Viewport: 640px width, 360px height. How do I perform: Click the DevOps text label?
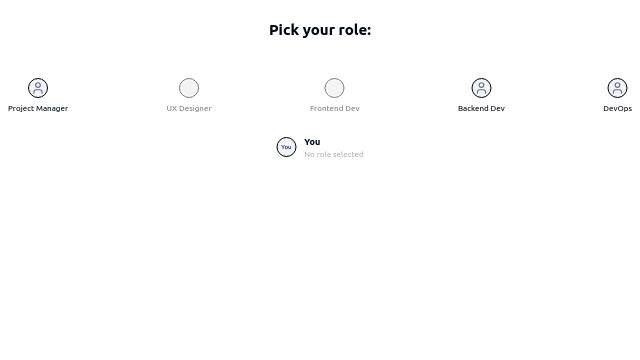[617, 109]
